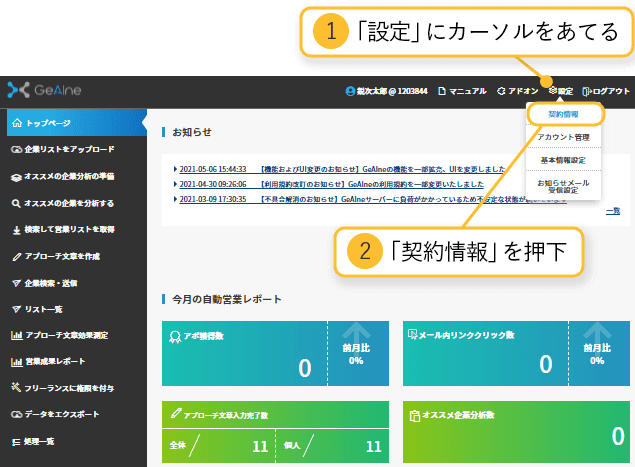Click the お知らせ section heading
This screenshot has height=467, width=635.
[x=192, y=132]
